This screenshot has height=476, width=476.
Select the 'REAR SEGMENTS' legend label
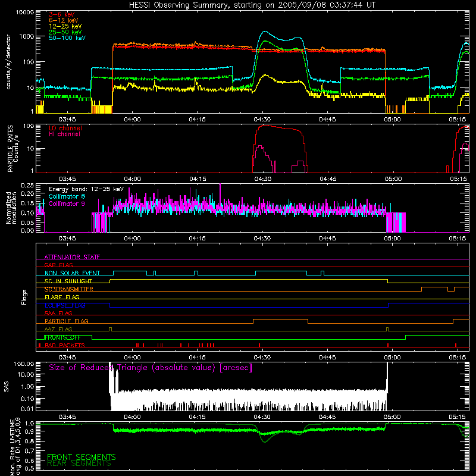pyautogui.click(x=79, y=464)
